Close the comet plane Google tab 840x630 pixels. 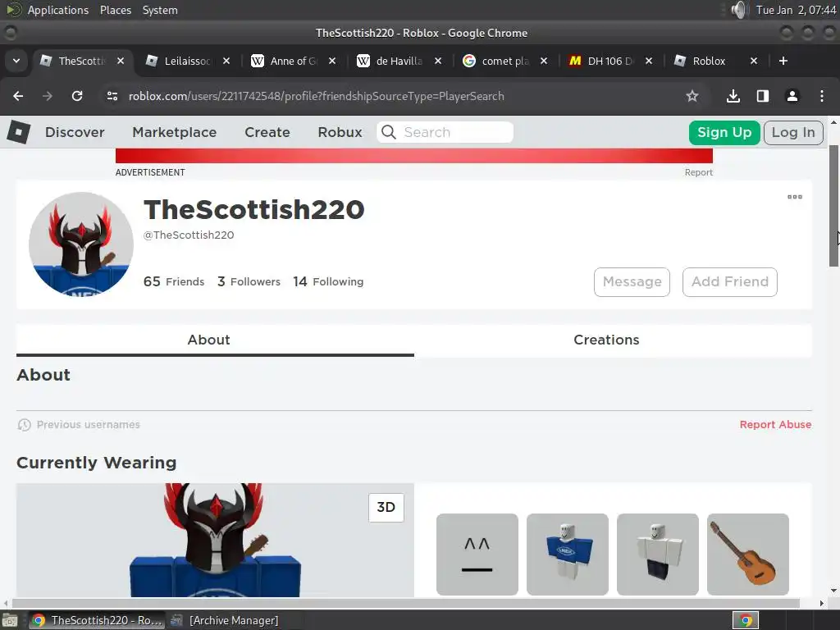click(x=544, y=61)
